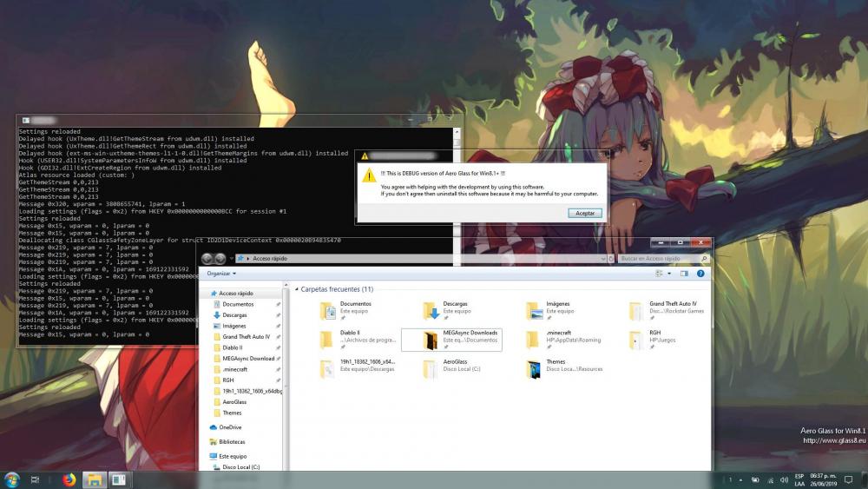Select Diablo II in the sidebar

tap(233, 347)
